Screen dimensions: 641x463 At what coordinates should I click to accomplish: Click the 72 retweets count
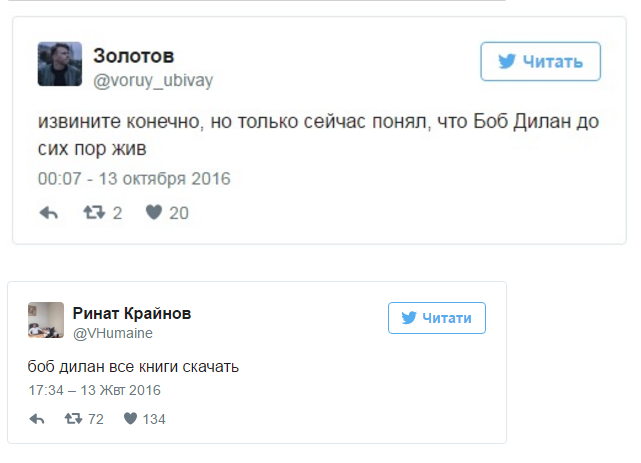(96, 419)
